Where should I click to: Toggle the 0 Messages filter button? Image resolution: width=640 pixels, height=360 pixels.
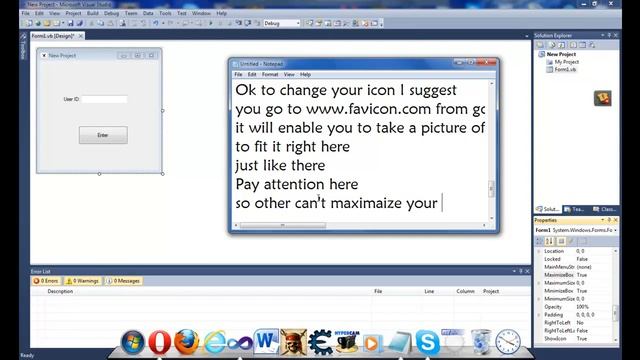coord(123,281)
